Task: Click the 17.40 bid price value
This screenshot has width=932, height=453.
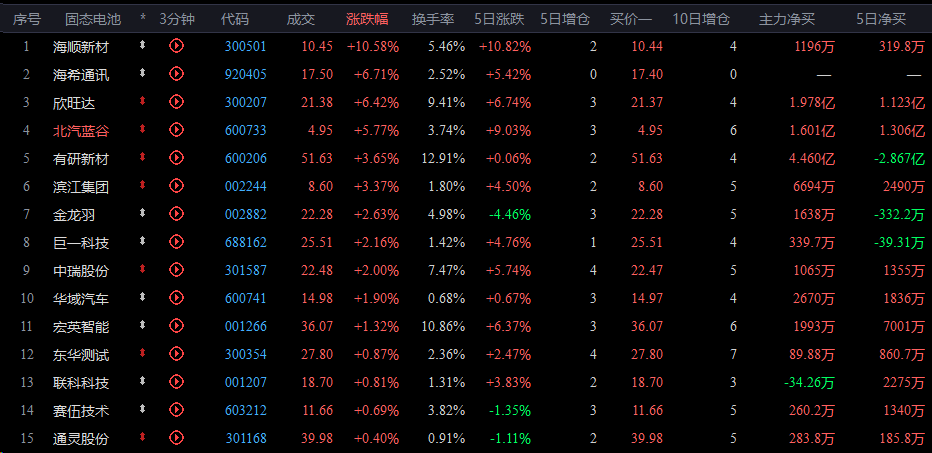Action: coord(647,74)
